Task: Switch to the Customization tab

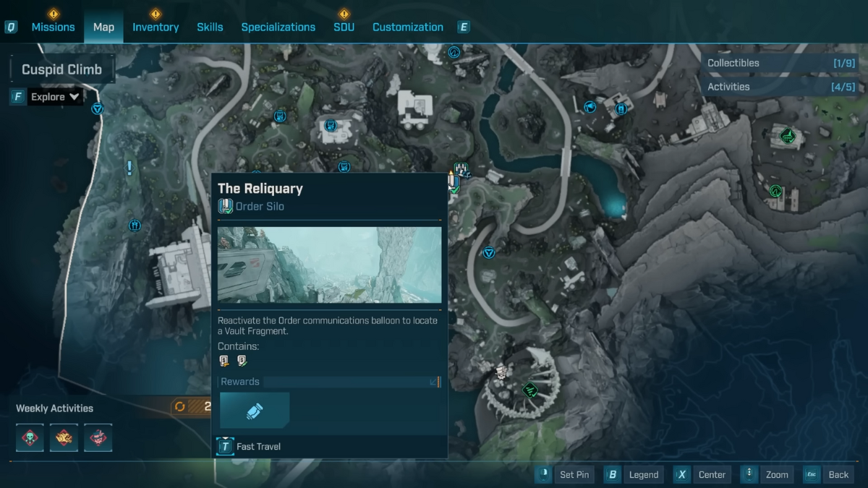Action: (408, 27)
